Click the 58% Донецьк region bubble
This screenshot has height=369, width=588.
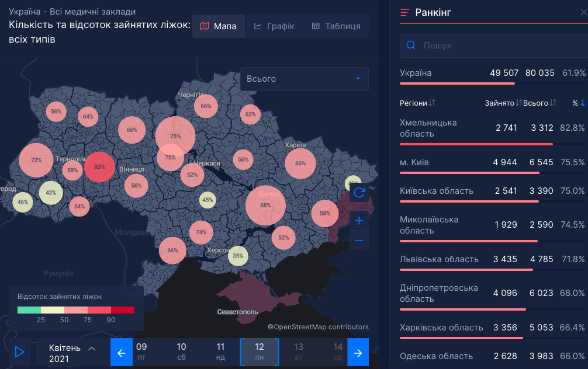[x=325, y=213]
